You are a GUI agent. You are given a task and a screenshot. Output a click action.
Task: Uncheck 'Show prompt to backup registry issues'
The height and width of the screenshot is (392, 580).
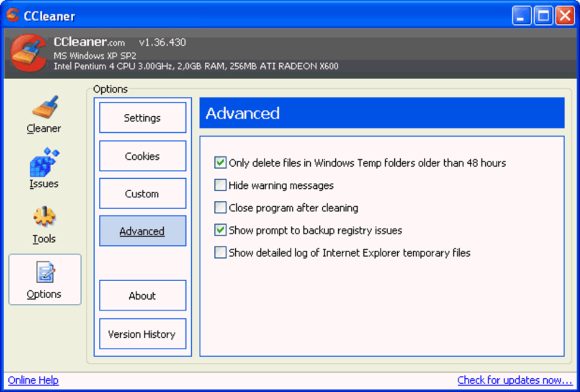click(220, 230)
